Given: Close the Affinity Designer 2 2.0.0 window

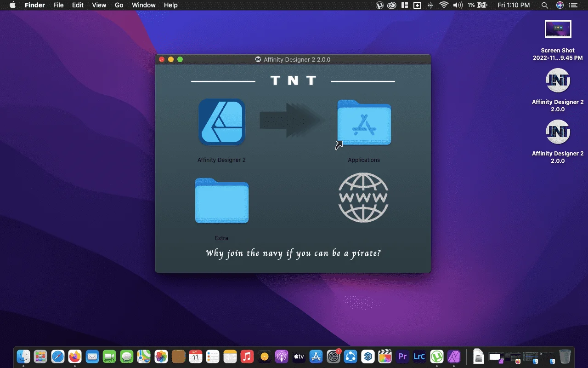Looking at the screenshot, I should [x=162, y=59].
